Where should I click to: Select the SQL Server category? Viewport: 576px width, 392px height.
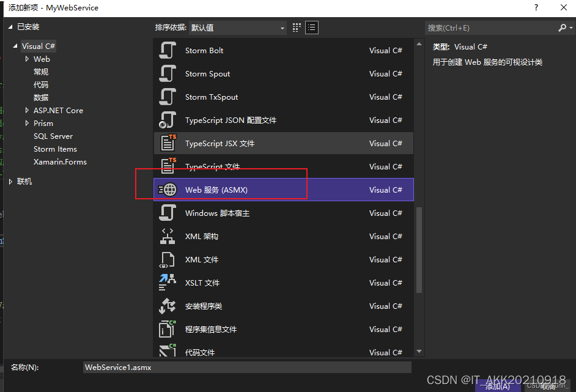(x=53, y=136)
